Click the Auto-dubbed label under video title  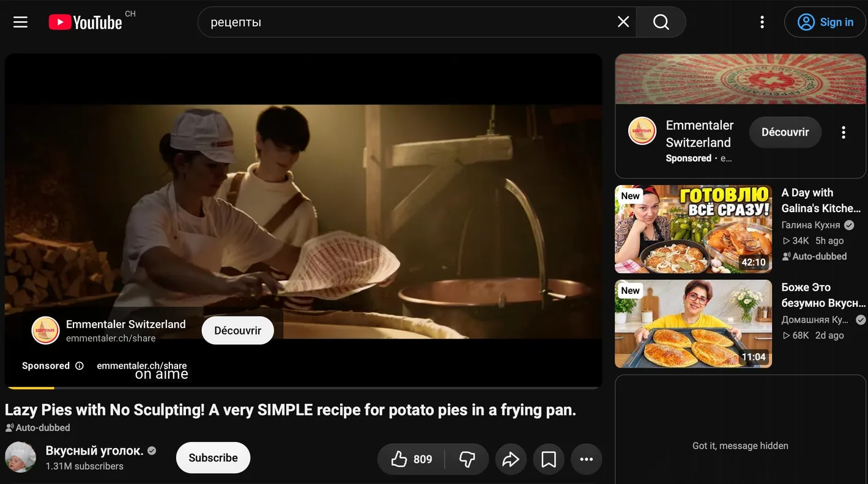tap(38, 428)
